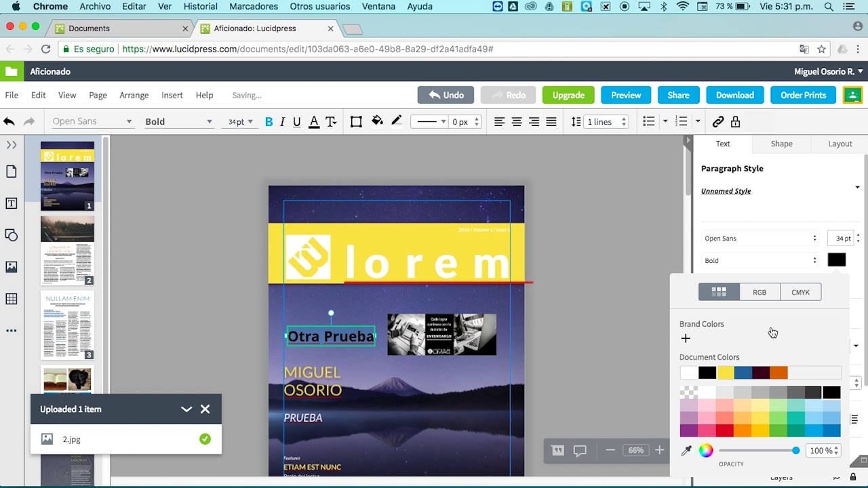Toggle Italic text formatting
This screenshot has height=488, width=868.
click(x=282, y=122)
